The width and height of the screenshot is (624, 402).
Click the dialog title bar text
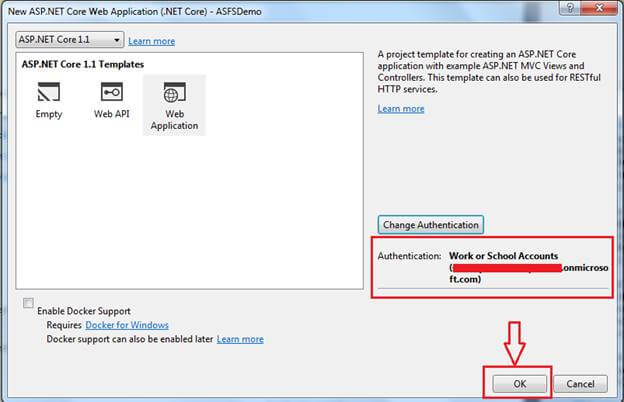click(135, 12)
